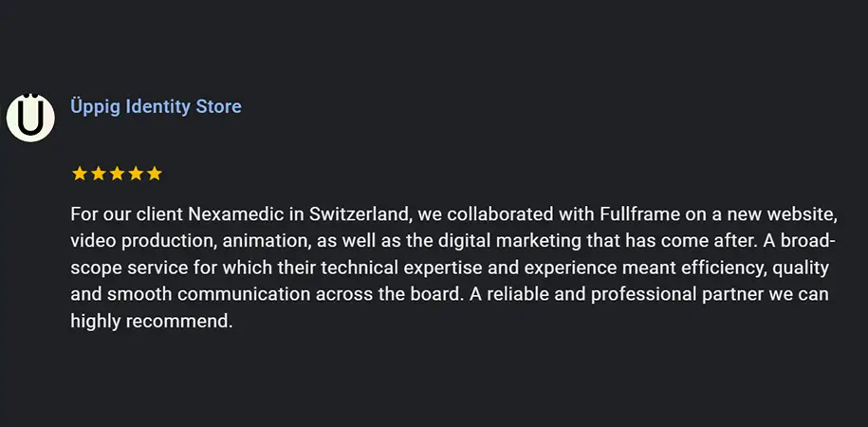Open the Üppig Identity Store reviewer name
This screenshot has width=868, height=427.
point(156,106)
